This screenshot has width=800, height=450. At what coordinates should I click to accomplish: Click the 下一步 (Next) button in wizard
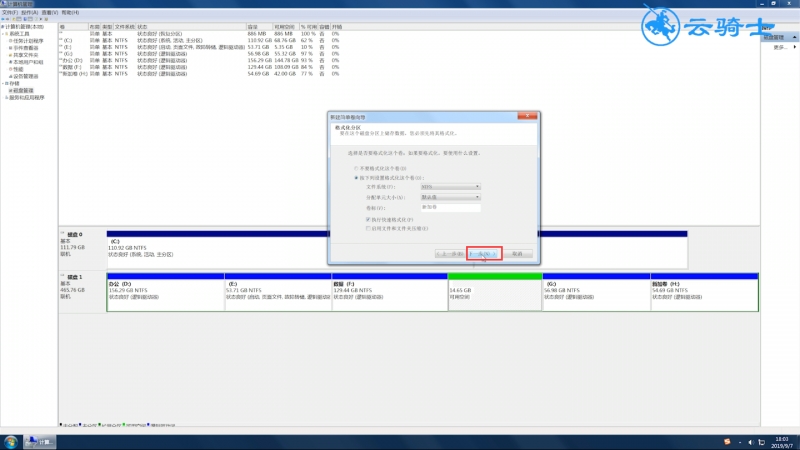484,254
